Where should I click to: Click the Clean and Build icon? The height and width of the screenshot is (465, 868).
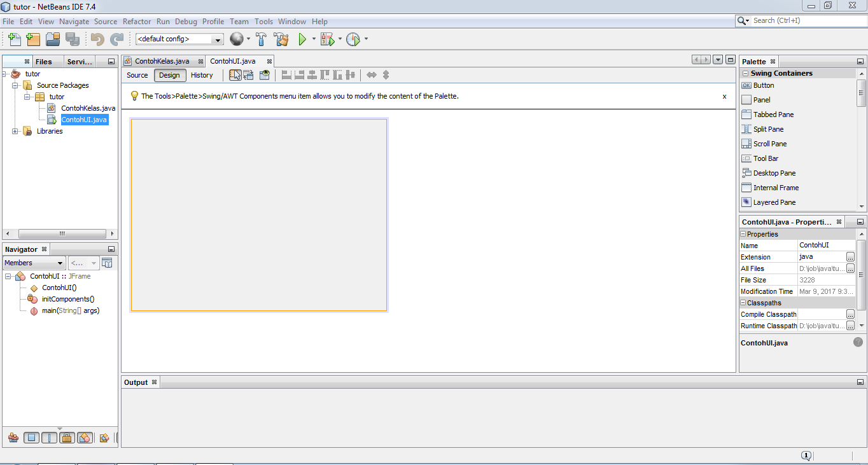click(282, 39)
